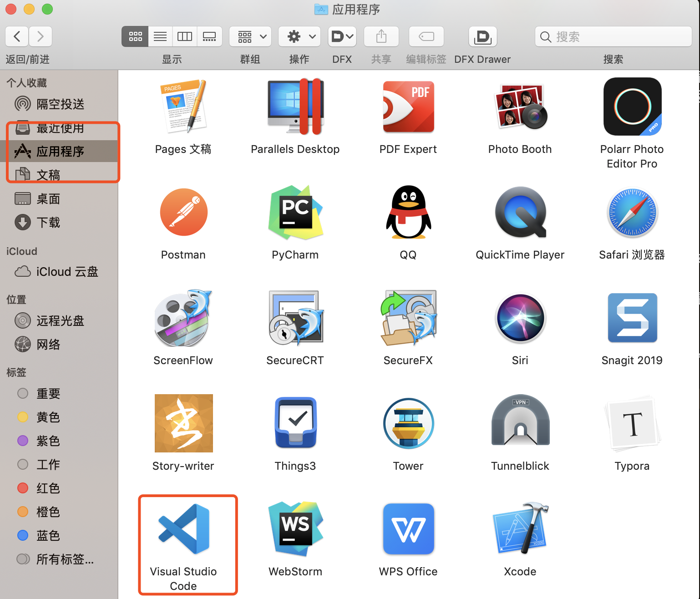Select the PDF Expert app icon
Image resolution: width=700 pixels, height=599 pixels.
(x=408, y=107)
